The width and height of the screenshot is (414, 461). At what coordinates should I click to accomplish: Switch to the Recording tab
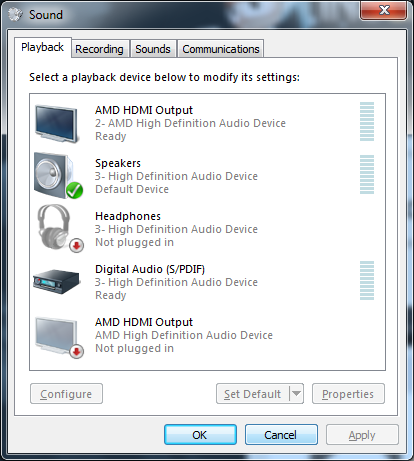coord(99,49)
